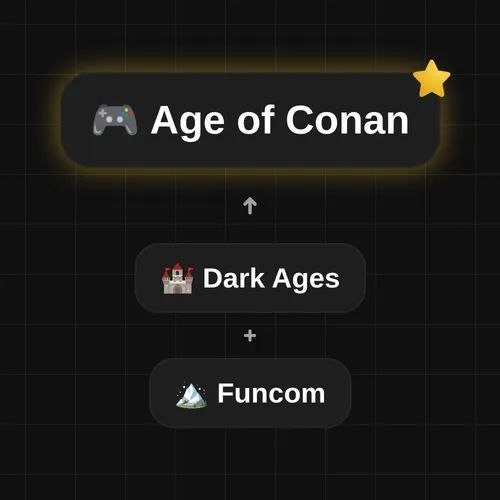Viewport: 500px width, 500px height.
Task: Select the Age of Conan result card
Action: (250, 120)
